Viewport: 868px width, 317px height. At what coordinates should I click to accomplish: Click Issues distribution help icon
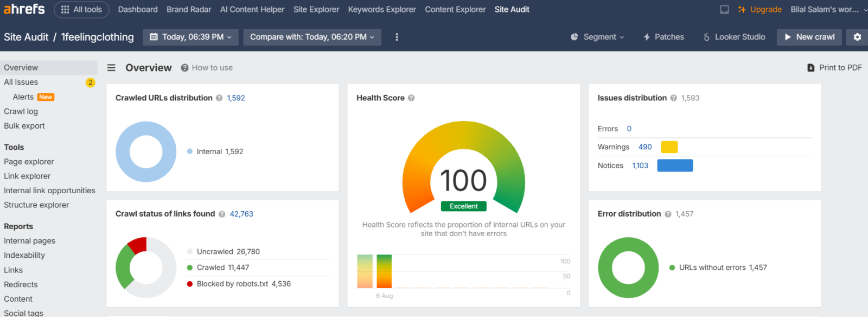[674, 98]
